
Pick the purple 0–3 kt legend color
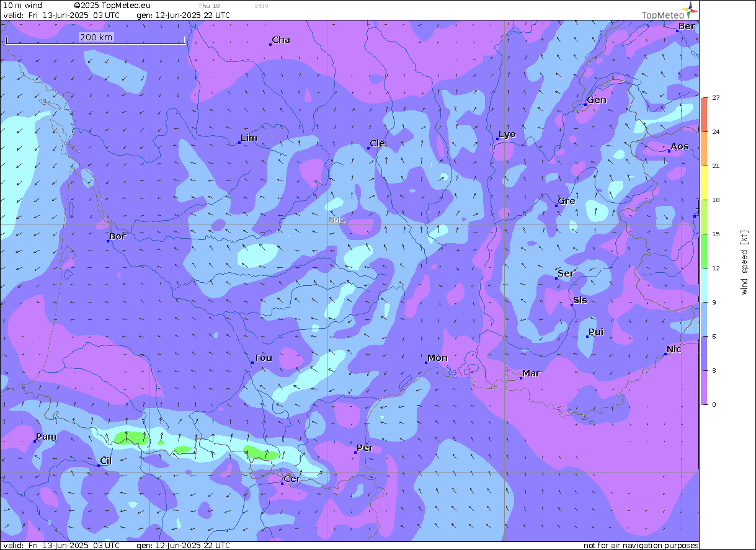click(x=704, y=388)
